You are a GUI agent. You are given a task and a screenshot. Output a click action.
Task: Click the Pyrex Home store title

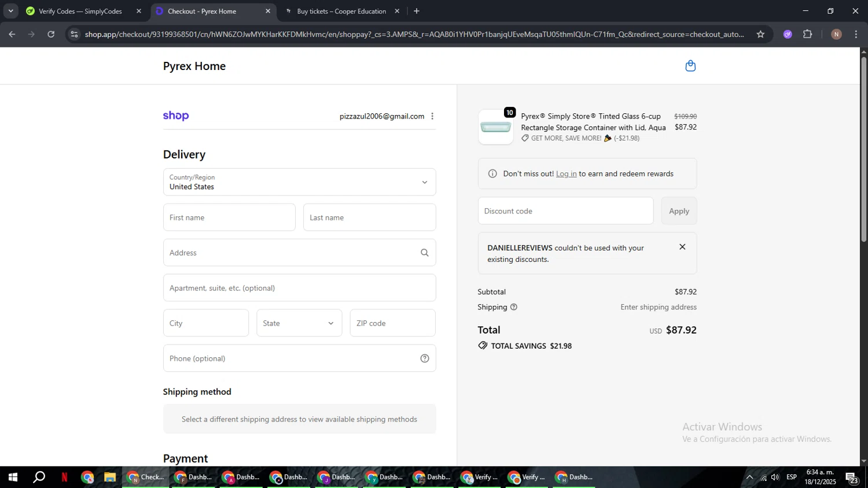tap(194, 66)
